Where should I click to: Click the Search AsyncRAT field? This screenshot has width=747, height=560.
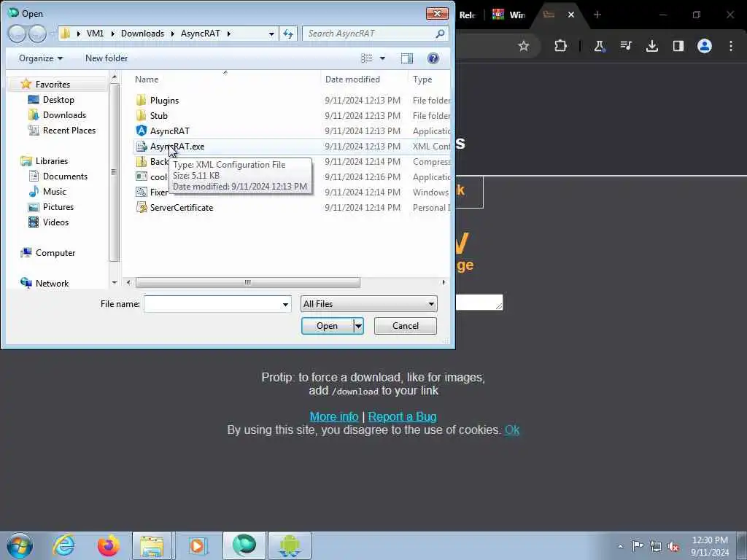coord(369,34)
